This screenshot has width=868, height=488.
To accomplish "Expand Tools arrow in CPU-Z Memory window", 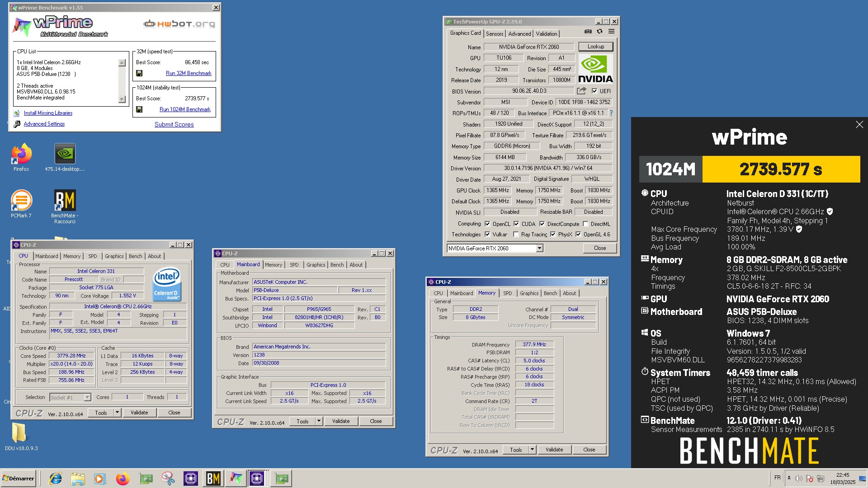I will (x=532, y=449).
